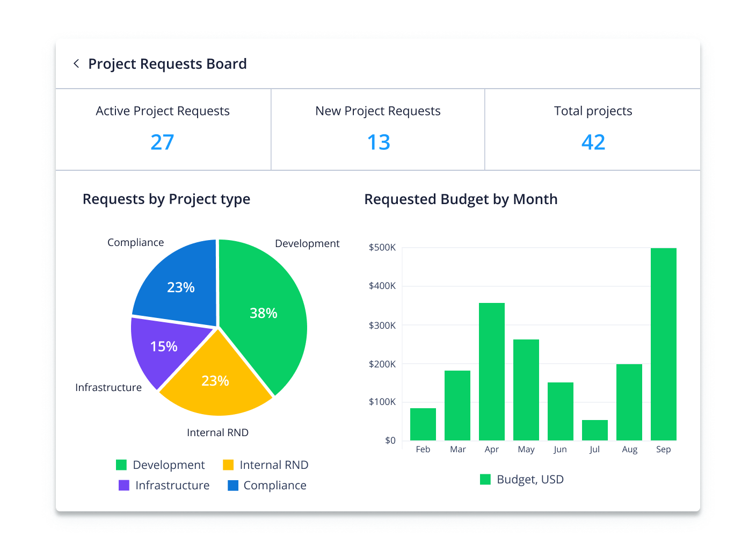Viewport: 756px width, 550px height.
Task: Click the Feb axis label
Action: (x=423, y=449)
